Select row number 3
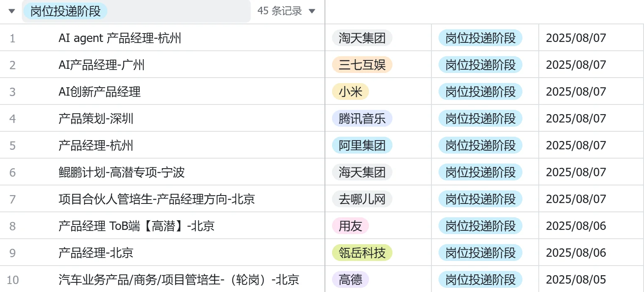 [12, 92]
